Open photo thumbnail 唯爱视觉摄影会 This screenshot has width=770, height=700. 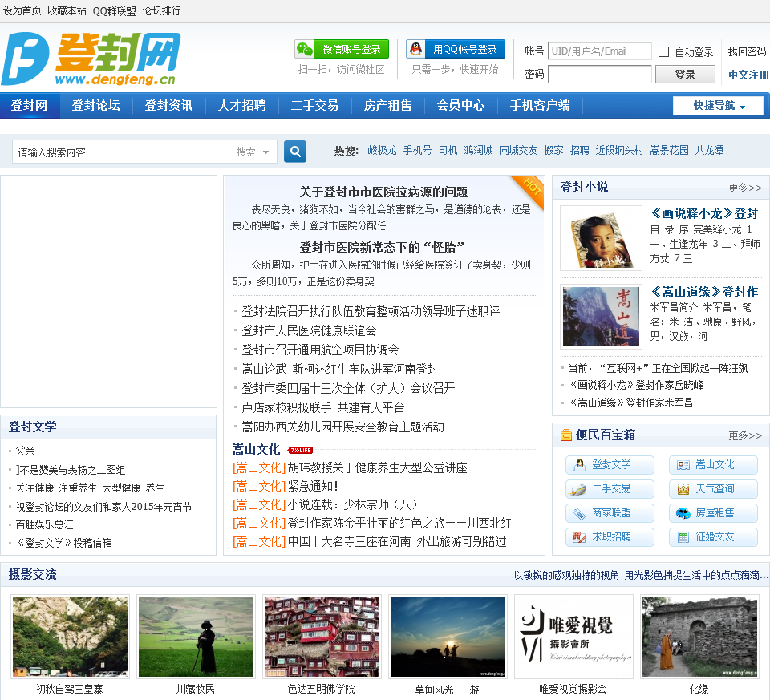tap(573, 637)
